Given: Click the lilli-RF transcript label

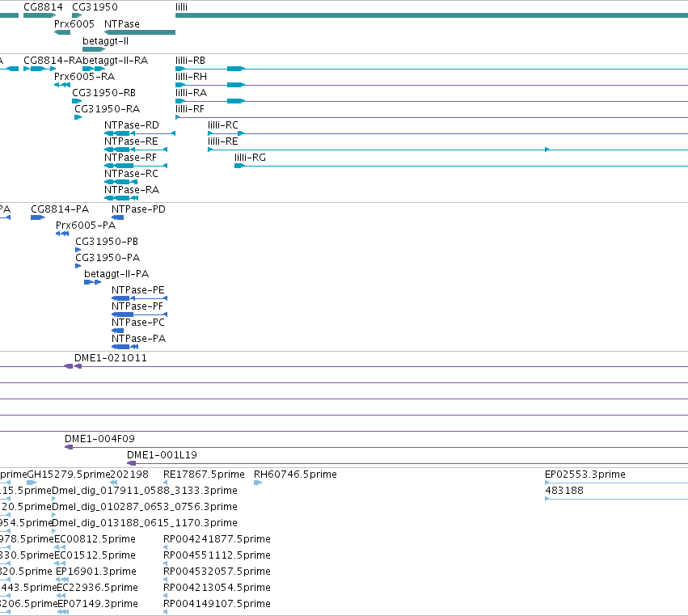Looking at the screenshot, I should tap(190, 109).
